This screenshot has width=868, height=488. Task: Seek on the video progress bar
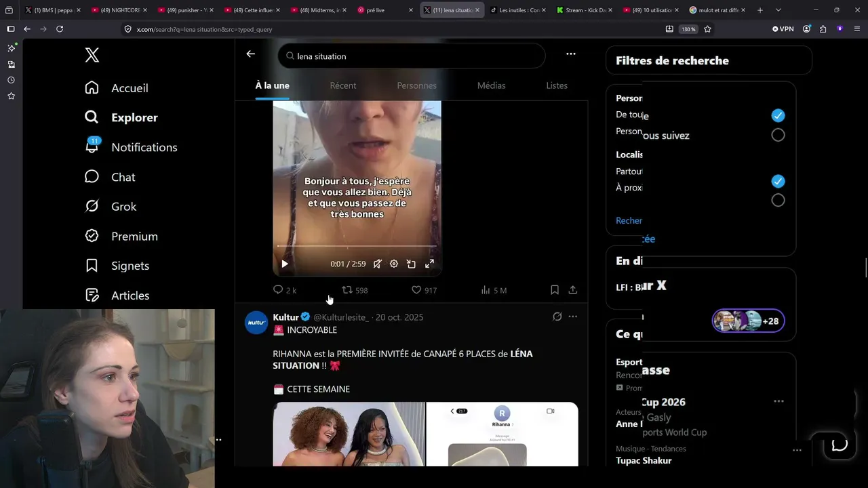357,246
